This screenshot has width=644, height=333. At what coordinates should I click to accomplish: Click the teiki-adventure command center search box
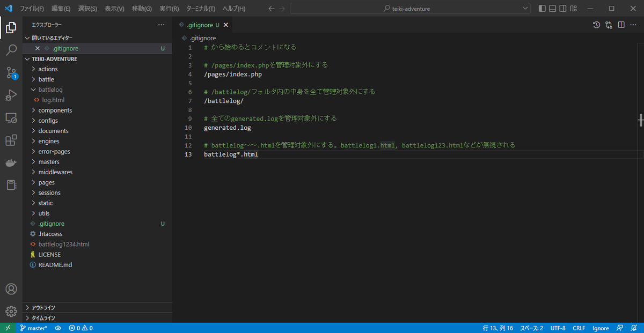(x=410, y=9)
